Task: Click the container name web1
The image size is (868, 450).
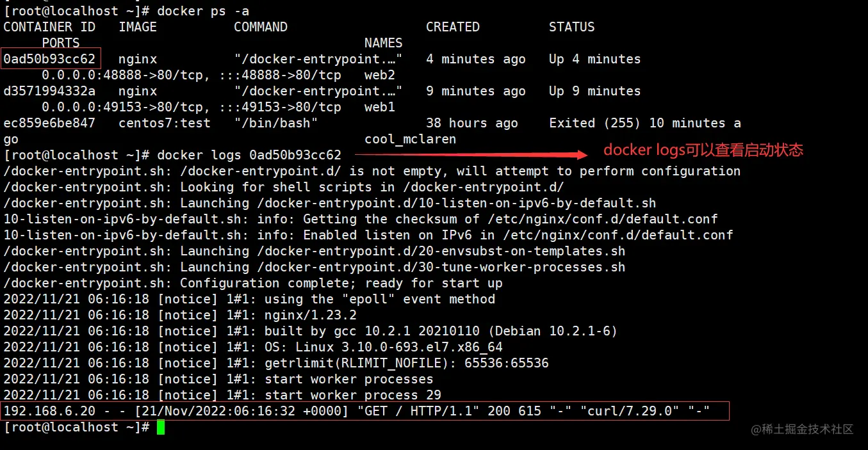Action: point(379,107)
